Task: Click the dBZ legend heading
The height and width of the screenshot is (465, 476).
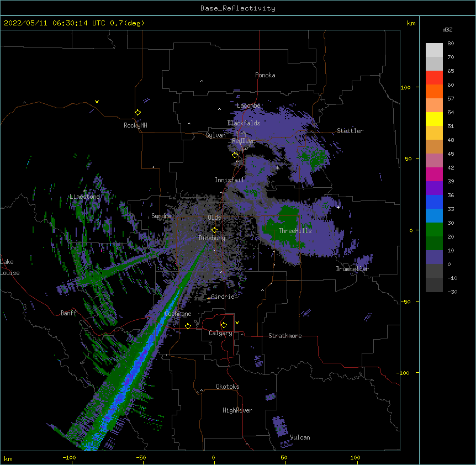Action: pos(447,30)
